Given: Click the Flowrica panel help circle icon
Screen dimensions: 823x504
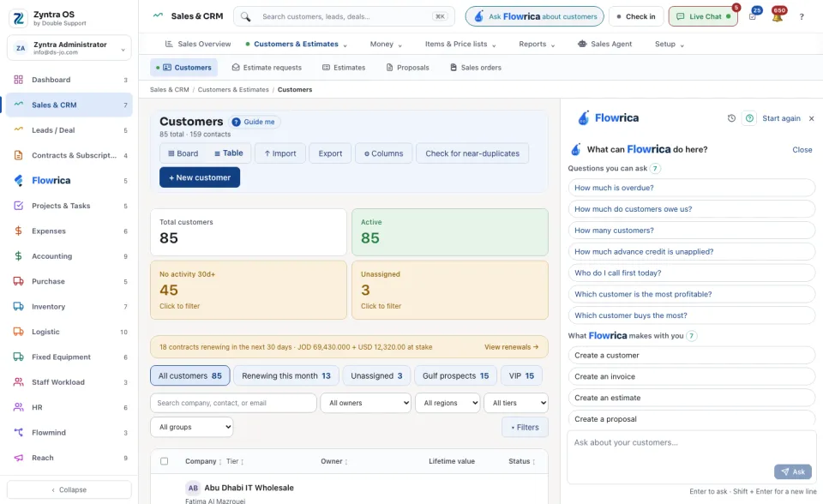Looking at the screenshot, I should (x=749, y=118).
